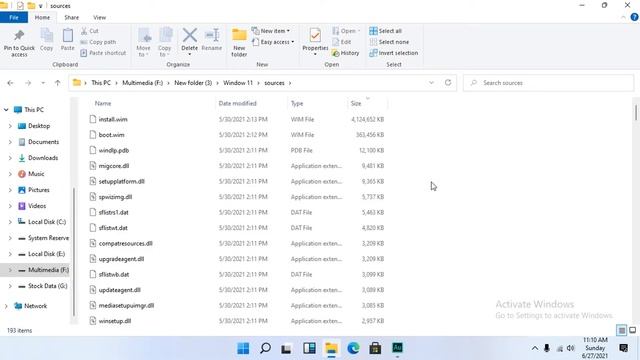Expand Network tree node

(x=6, y=306)
